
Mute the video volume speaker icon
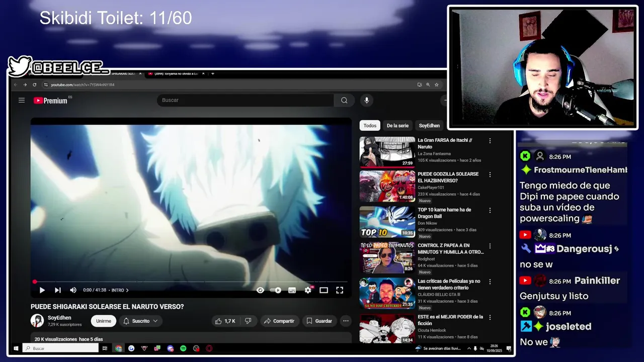coord(73,290)
